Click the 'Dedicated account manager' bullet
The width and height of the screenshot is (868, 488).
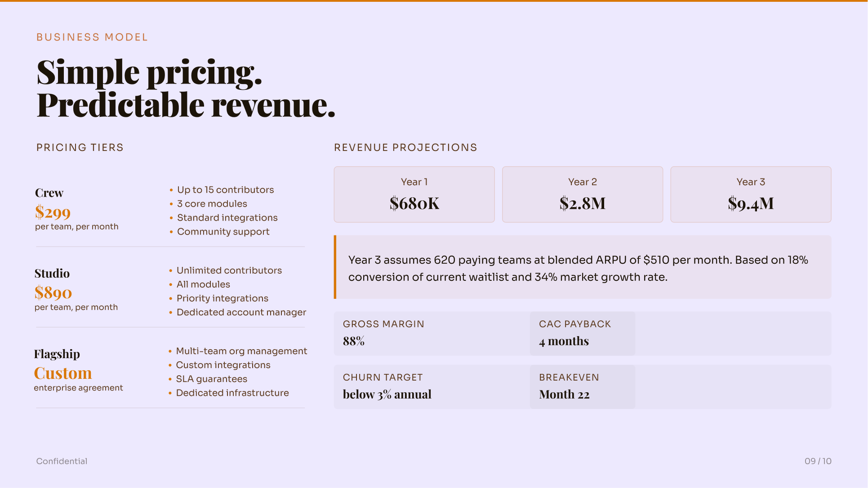point(241,312)
